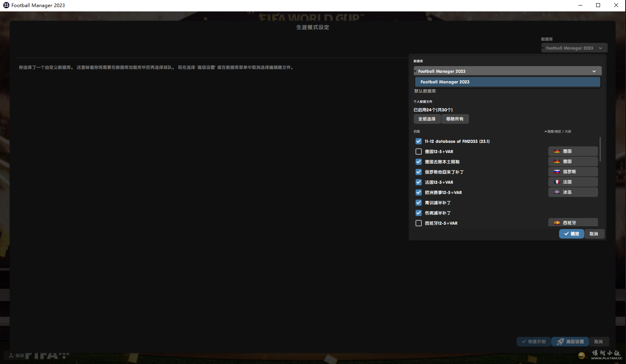This screenshot has height=364, width=626.
Task: Click the Football Manager 23 title bar logo
Action: point(6,5)
